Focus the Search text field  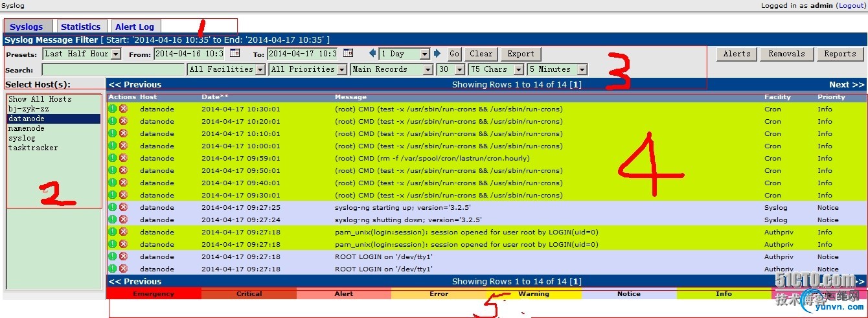[x=113, y=69]
